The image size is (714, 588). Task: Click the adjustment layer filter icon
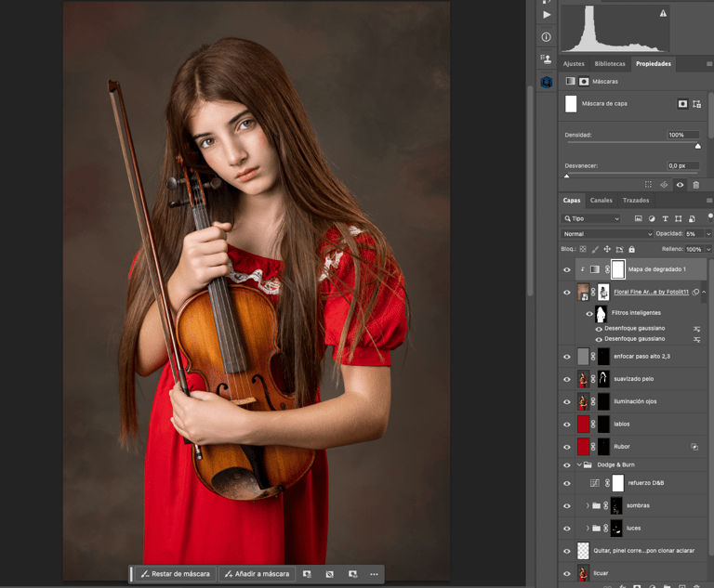pos(652,218)
